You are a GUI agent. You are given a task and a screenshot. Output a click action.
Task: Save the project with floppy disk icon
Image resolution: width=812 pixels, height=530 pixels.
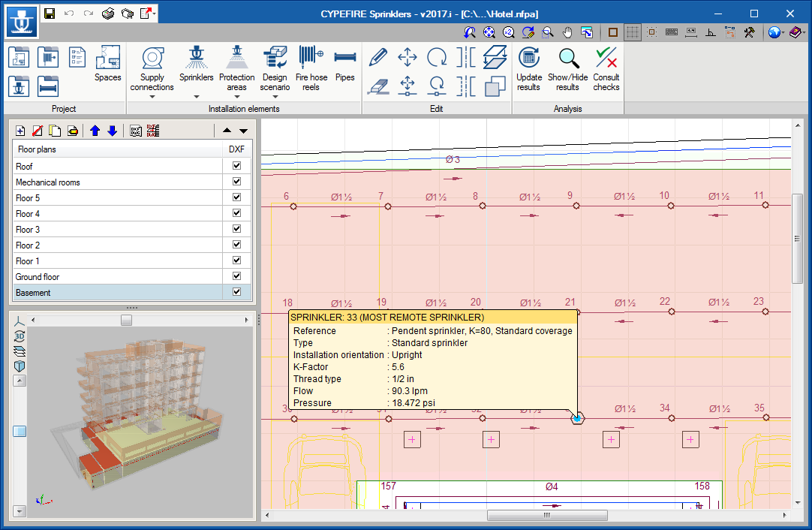coord(50,14)
